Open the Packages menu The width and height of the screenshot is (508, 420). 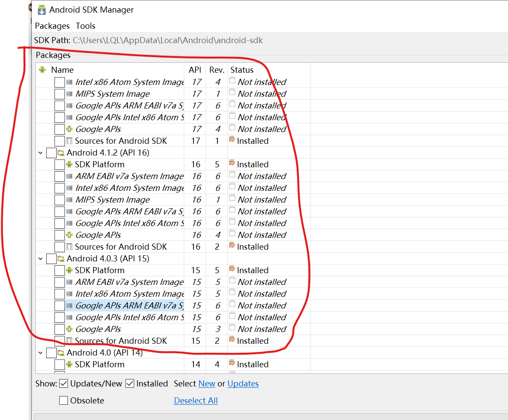pos(52,26)
